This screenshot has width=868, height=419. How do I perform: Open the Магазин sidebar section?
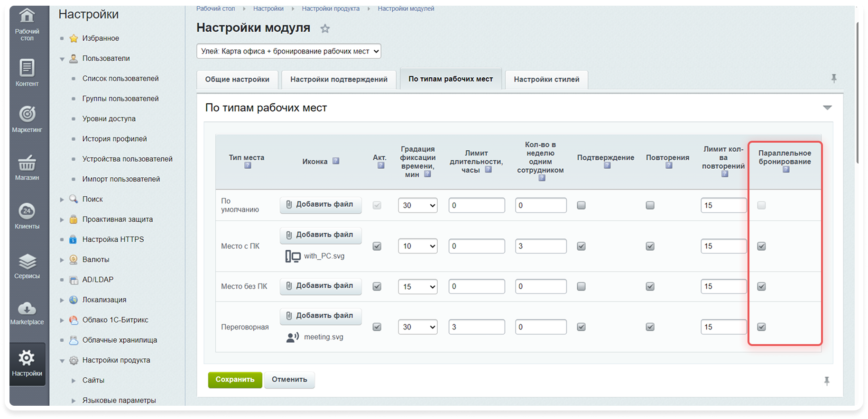[x=27, y=167]
